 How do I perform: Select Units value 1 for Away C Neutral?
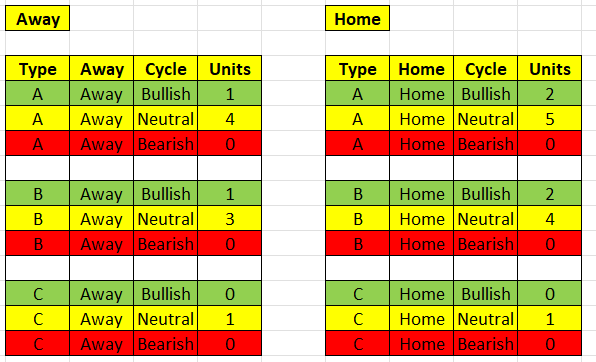click(x=230, y=319)
